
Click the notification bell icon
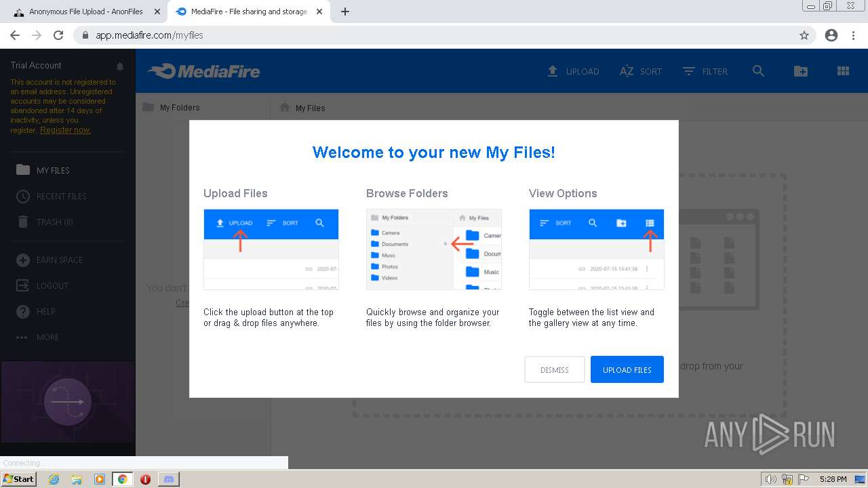coord(120,66)
